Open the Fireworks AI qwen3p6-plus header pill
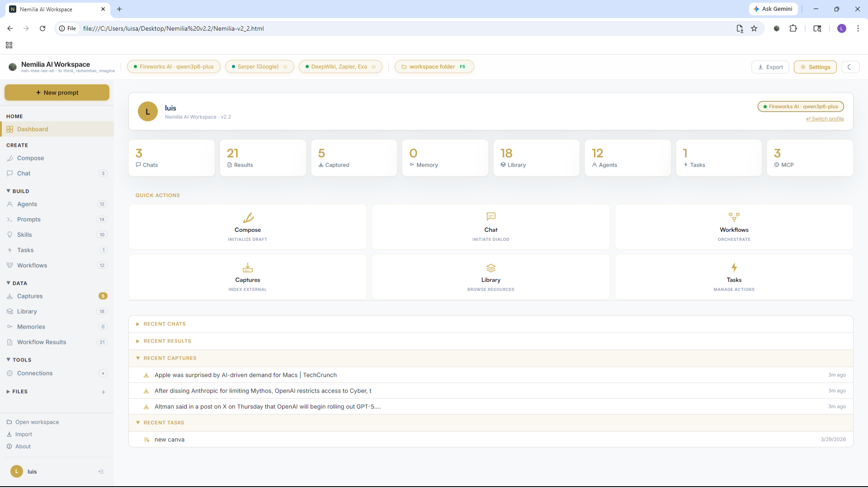 click(174, 67)
